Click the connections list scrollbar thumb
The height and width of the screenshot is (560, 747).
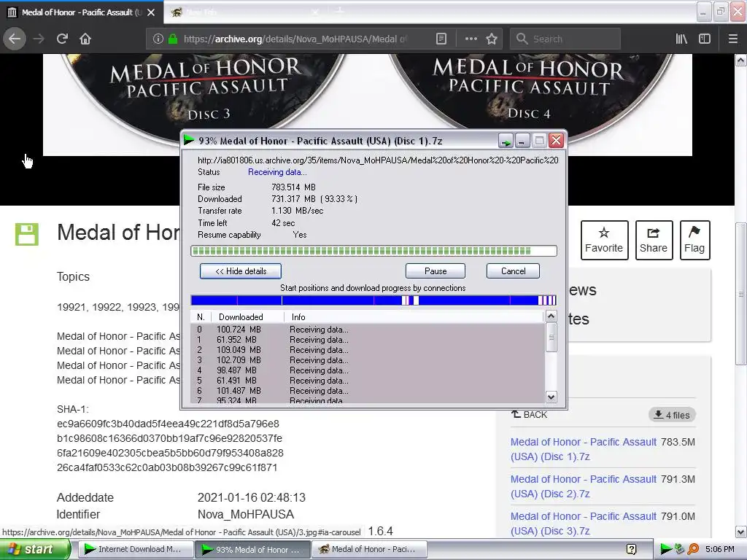[551, 337]
